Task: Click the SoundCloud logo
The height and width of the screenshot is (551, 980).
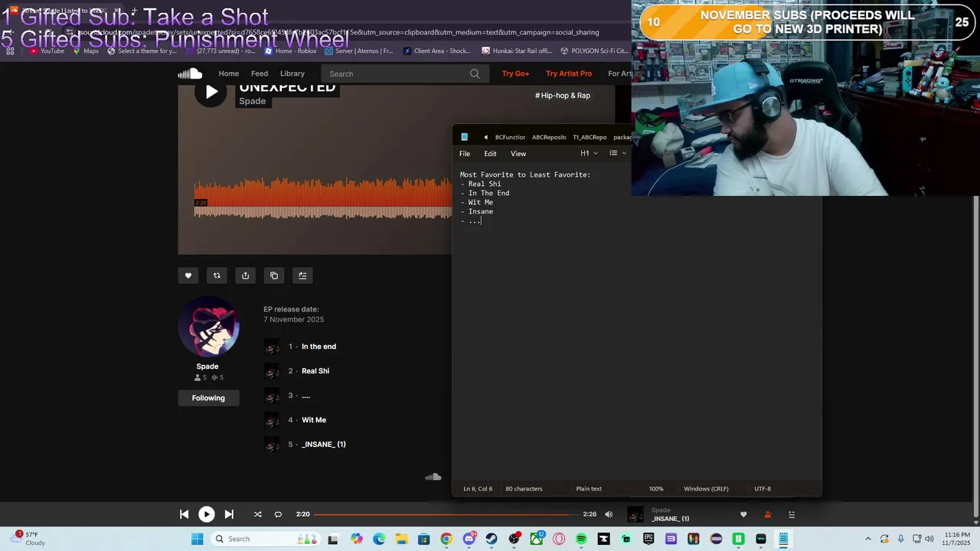Action: tap(190, 73)
